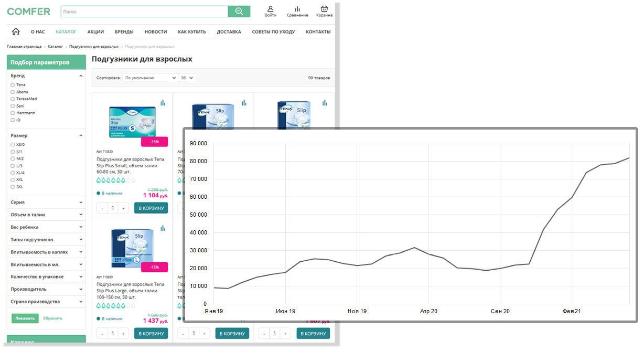Screen dimensions: 644x352
Task: Tick the S/1 size checkbox
Action: 13,152
